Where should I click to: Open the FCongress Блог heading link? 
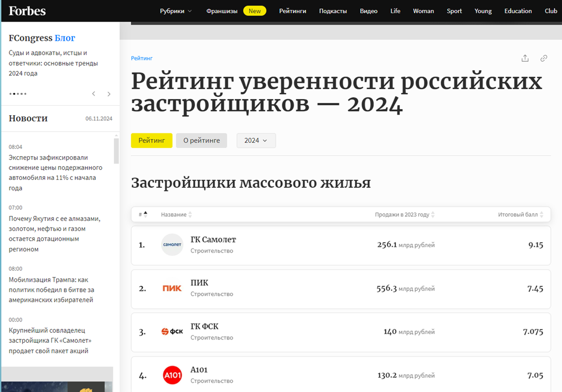coord(42,38)
